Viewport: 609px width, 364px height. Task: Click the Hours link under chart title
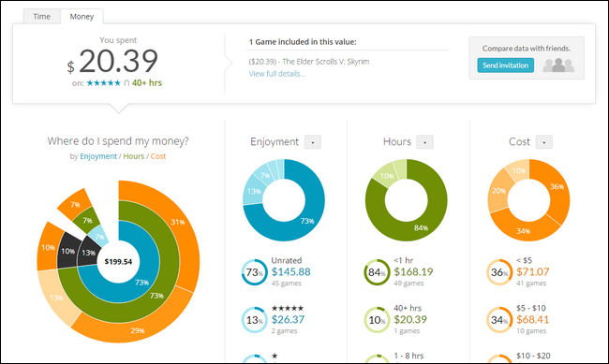coord(134,156)
